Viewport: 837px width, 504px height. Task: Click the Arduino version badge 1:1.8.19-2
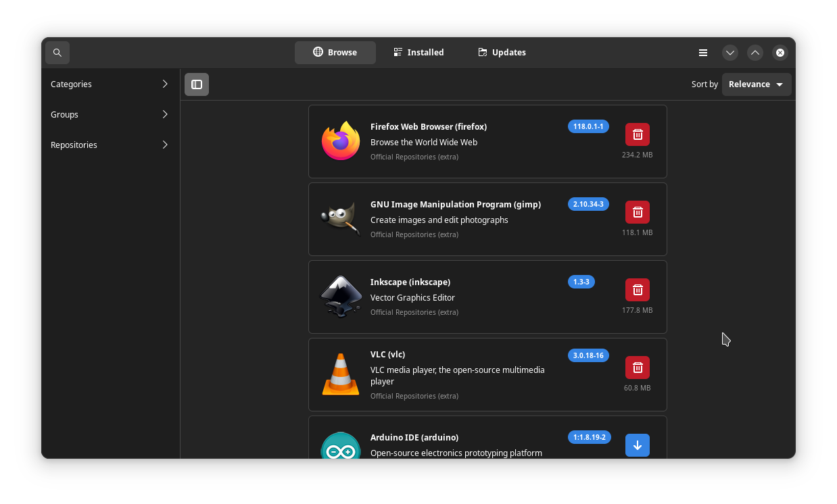pyautogui.click(x=590, y=437)
